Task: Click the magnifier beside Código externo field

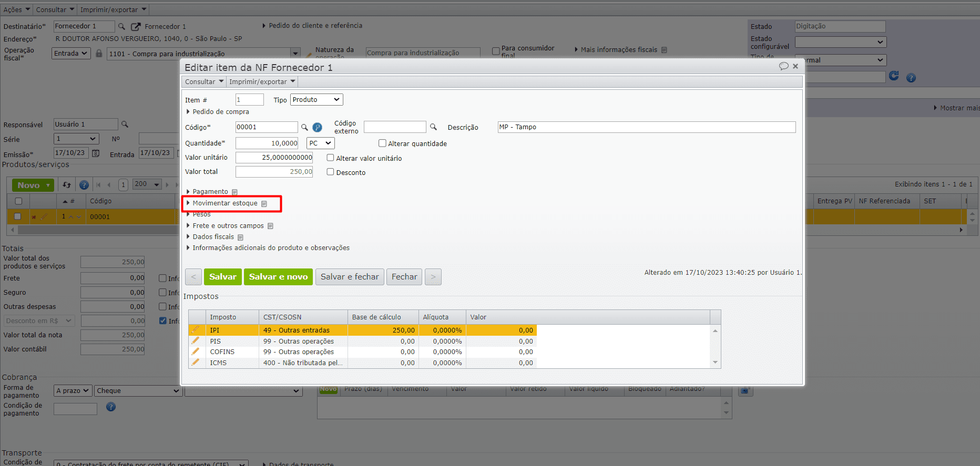Action: (433, 127)
